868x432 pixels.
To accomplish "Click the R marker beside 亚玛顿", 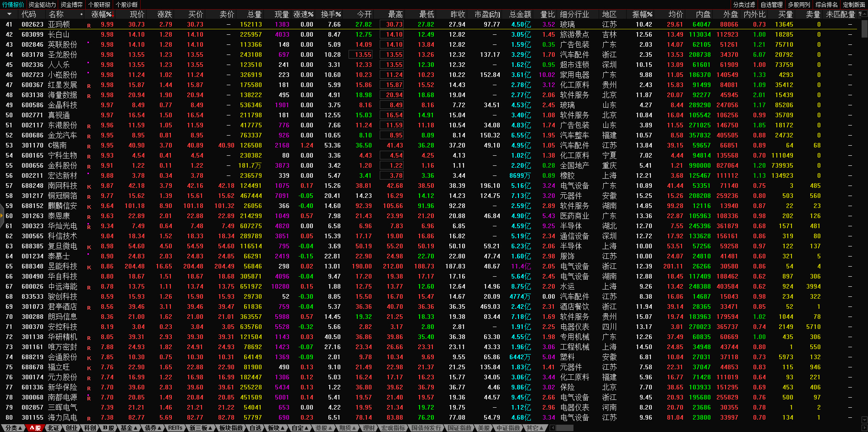I will 89,26.
